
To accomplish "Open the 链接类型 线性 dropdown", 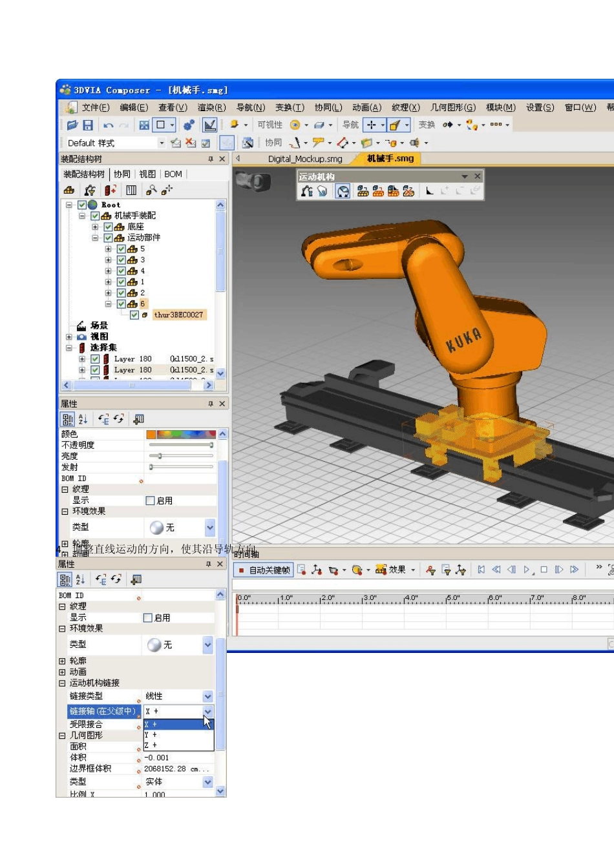I will 207,696.
